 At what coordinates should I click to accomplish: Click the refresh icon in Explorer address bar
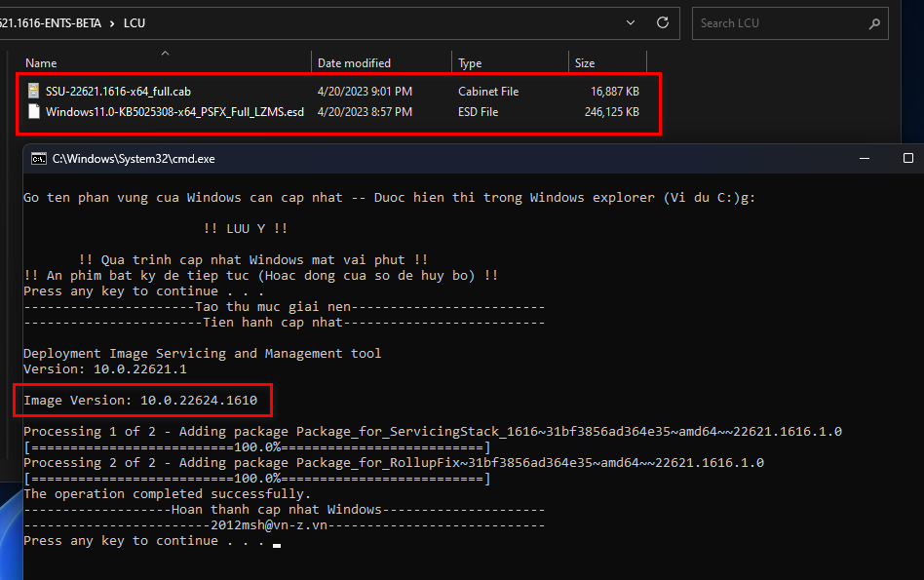663,22
